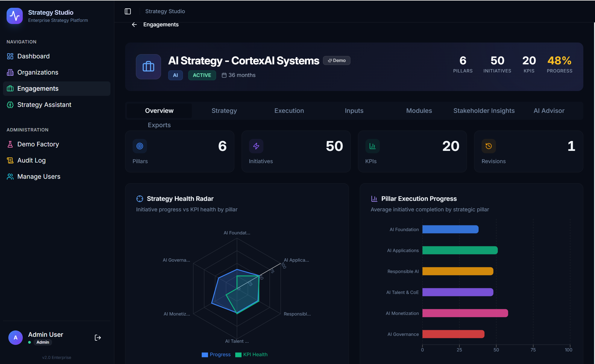Click the Engagements briefcase icon

pyautogui.click(x=10, y=88)
